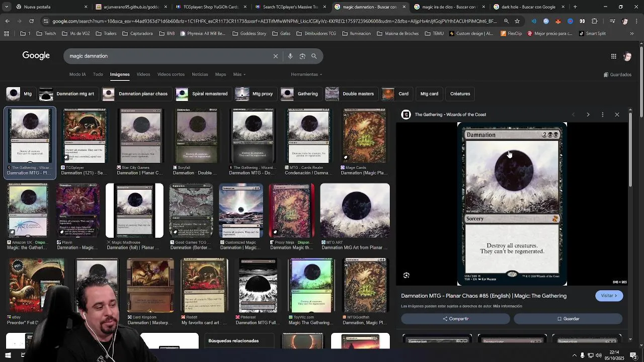Reload the page
Screen dimensions: 644x362
(x=31, y=21)
